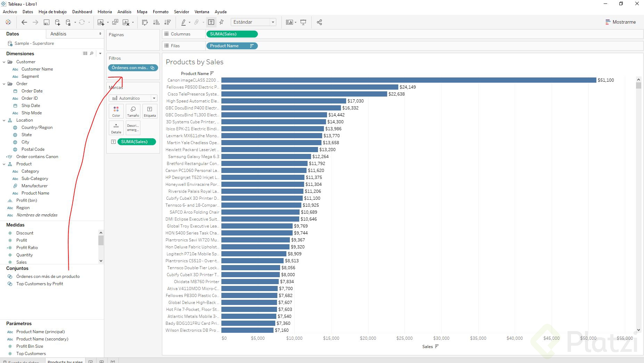Open the show/hide cards icon

coord(289,22)
